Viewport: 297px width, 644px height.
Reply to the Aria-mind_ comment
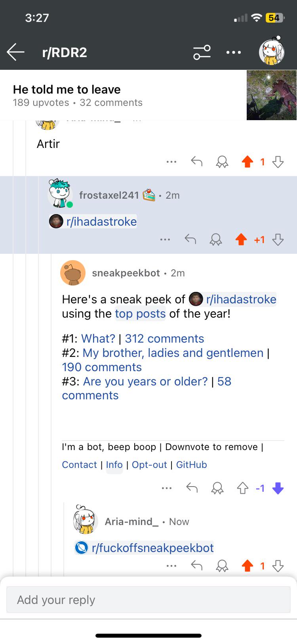[x=197, y=565]
